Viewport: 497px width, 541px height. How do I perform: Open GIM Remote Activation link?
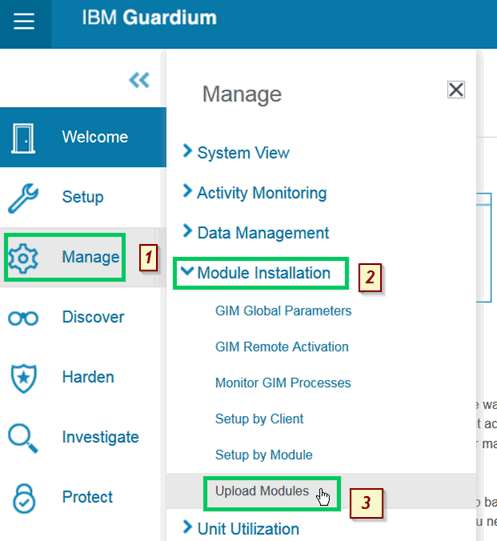click(282, 347)
